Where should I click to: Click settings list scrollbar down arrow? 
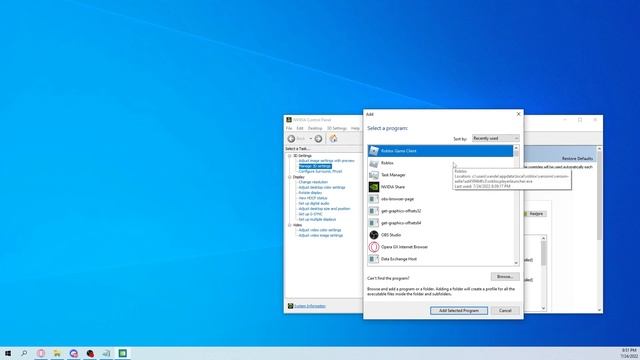coord(544,308)
